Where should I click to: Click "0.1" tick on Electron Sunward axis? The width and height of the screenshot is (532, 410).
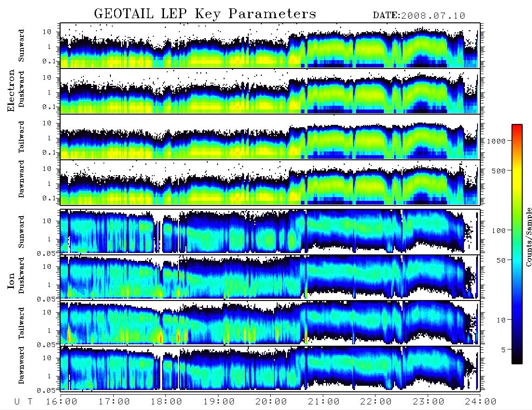click(x=49, y=61)
